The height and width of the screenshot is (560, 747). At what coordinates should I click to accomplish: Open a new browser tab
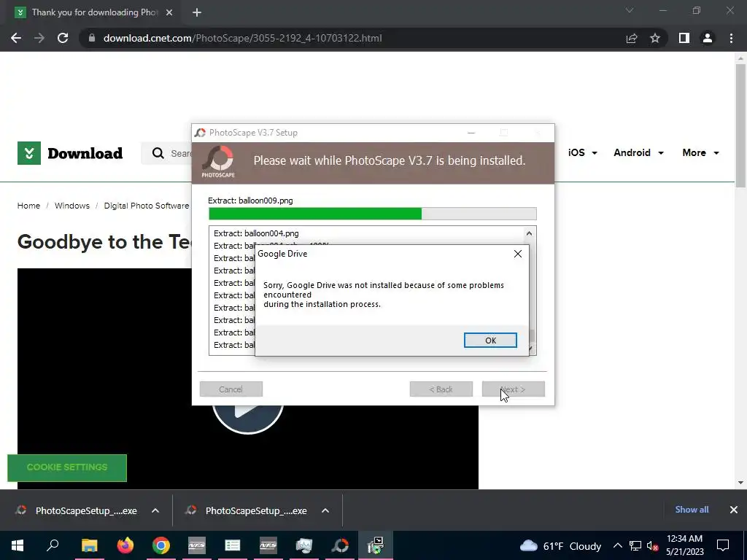[x=197, y=12]
